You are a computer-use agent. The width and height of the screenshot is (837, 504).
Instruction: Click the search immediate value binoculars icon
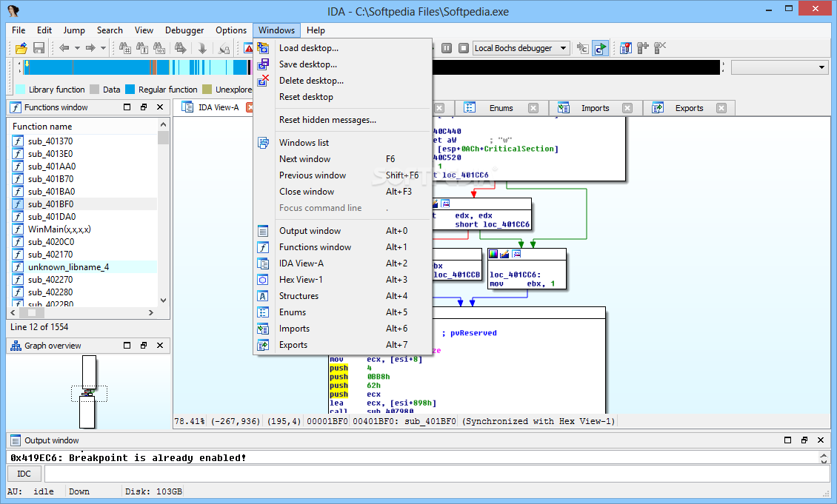tap(125, 49)
